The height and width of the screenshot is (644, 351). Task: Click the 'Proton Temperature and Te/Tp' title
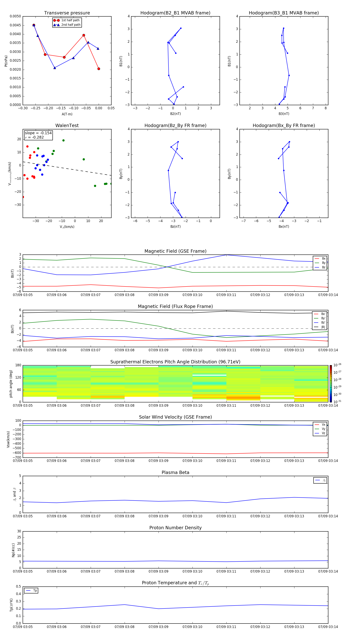pyautogui.click(x=175, y=583)
